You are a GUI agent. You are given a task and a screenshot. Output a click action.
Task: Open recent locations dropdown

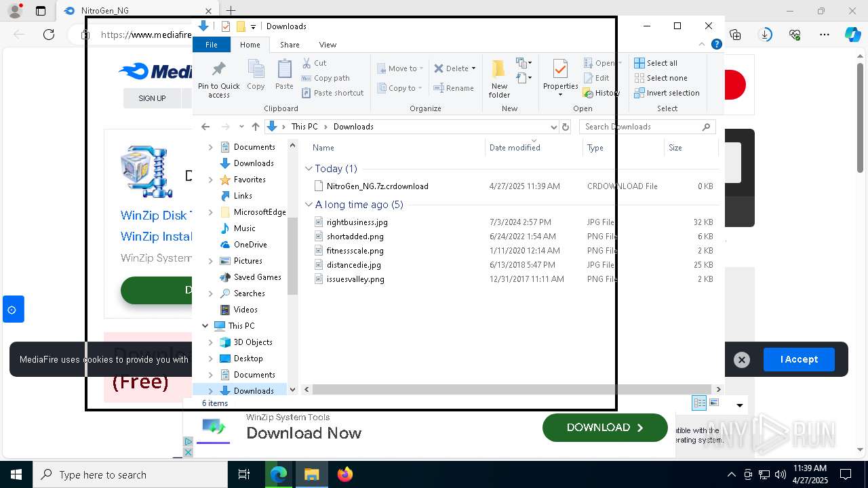pyautogui.click(x=241, y=127)
